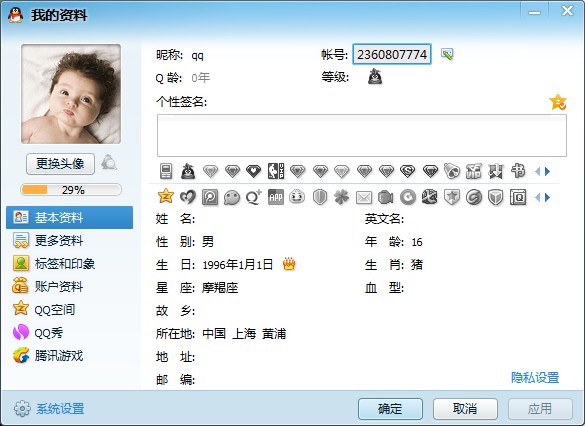This screenshot has width=585, height=426.
Task: Click the yellow Qzone star above the signature box
Action: pyautogui.click(x=558, y=102)
